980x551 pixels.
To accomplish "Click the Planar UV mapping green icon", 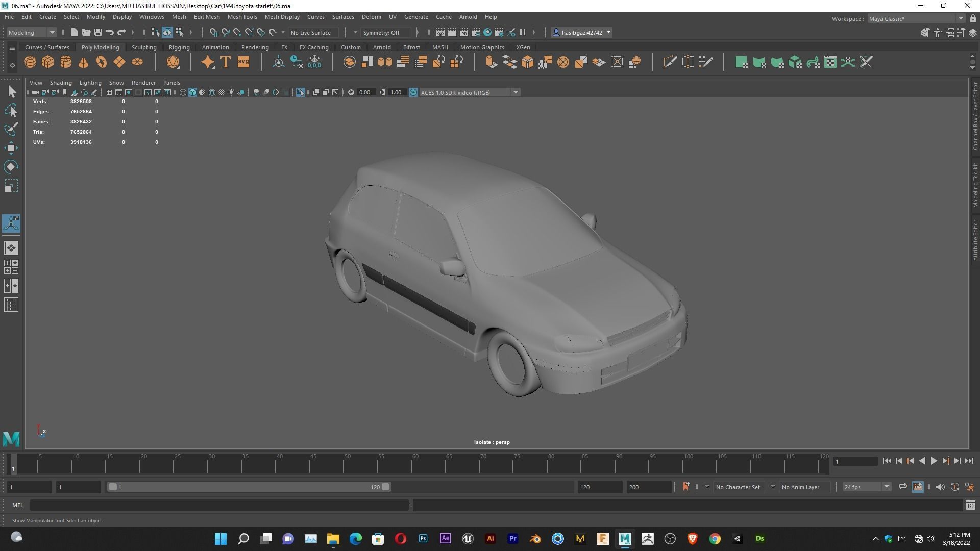I will tap(742, 62).
